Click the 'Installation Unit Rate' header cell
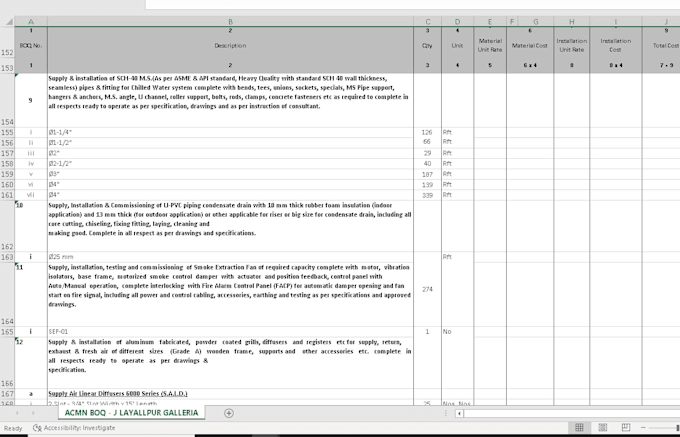680x437 pixels. click(572, 46)
